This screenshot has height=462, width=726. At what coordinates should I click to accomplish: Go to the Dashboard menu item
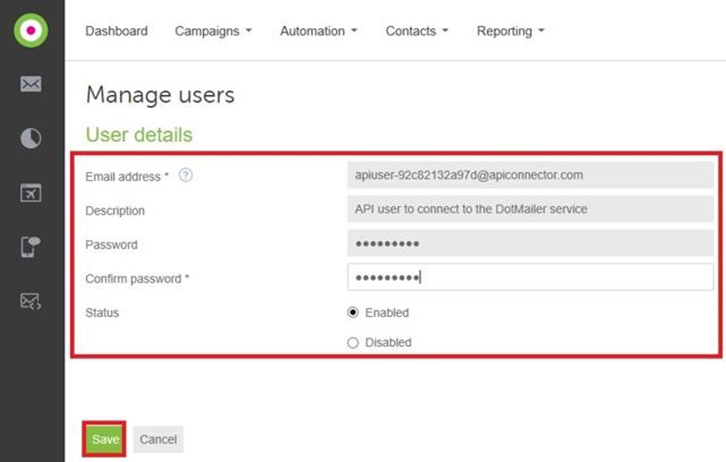(x=116, y=31)
